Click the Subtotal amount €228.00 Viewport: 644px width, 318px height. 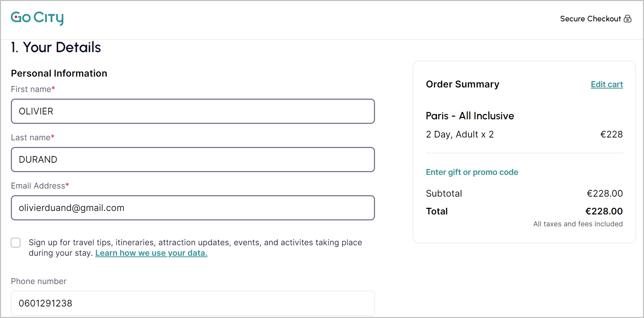(x=604, y=193)
